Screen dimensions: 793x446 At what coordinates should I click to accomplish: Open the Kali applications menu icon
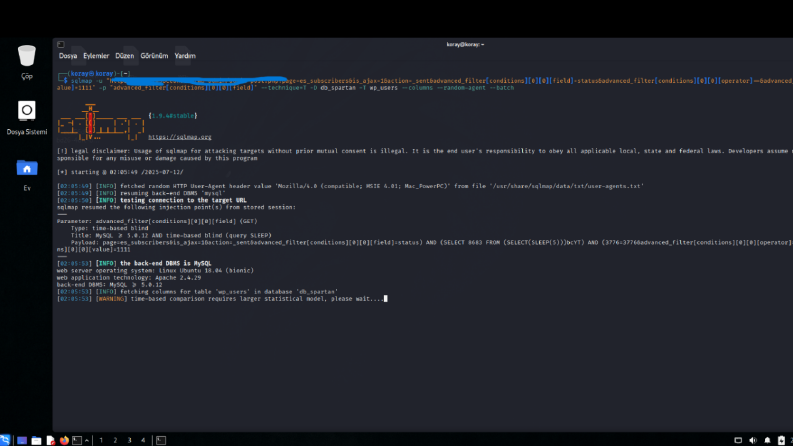coord(5,440)
